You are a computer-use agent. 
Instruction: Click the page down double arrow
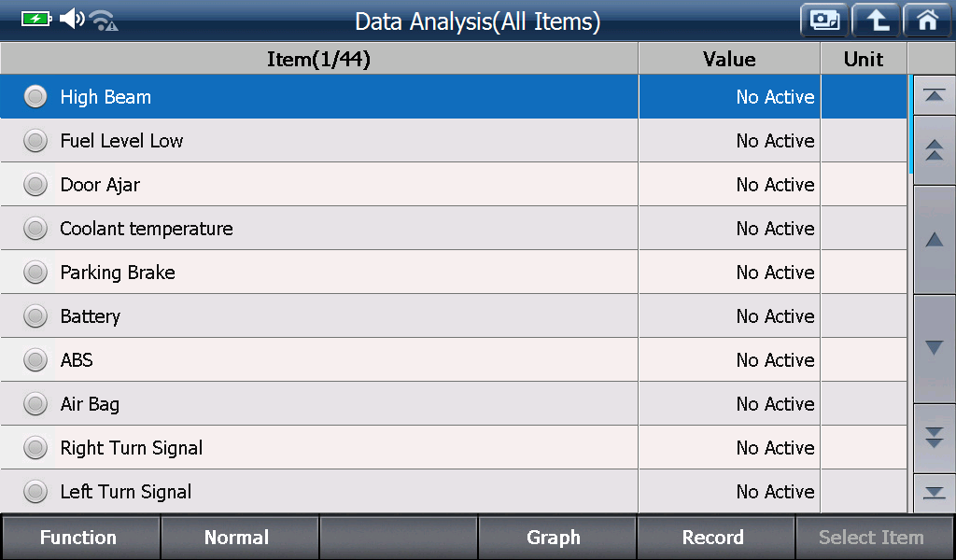point(934,438)
